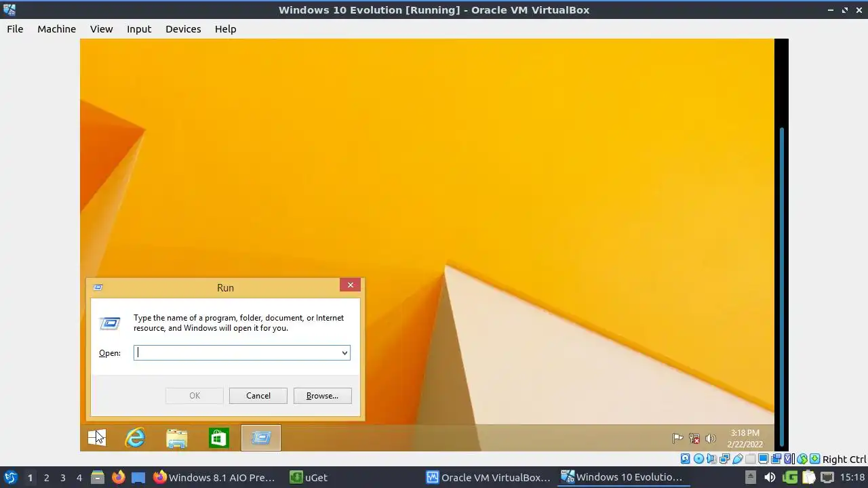Open the Windows Store taskbar icon

(x=218, y=438)
